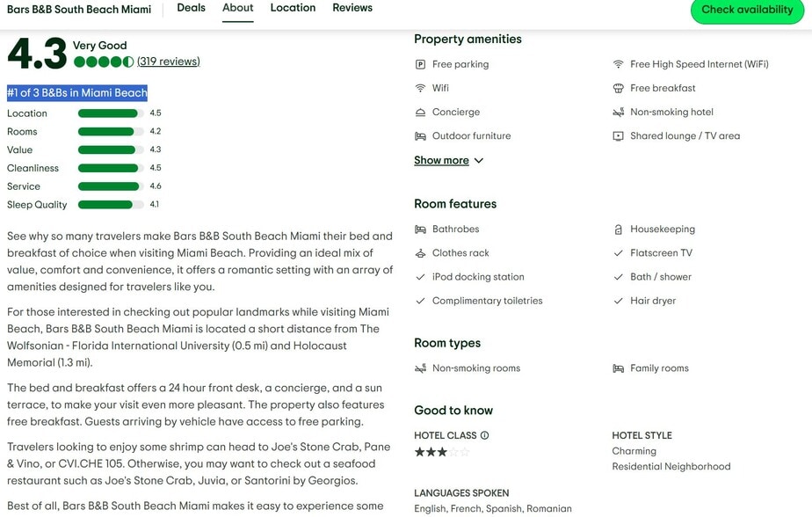Click the Non-smoking hotel icon
Viewport: 812px width, 517px height.
[618, 112]
